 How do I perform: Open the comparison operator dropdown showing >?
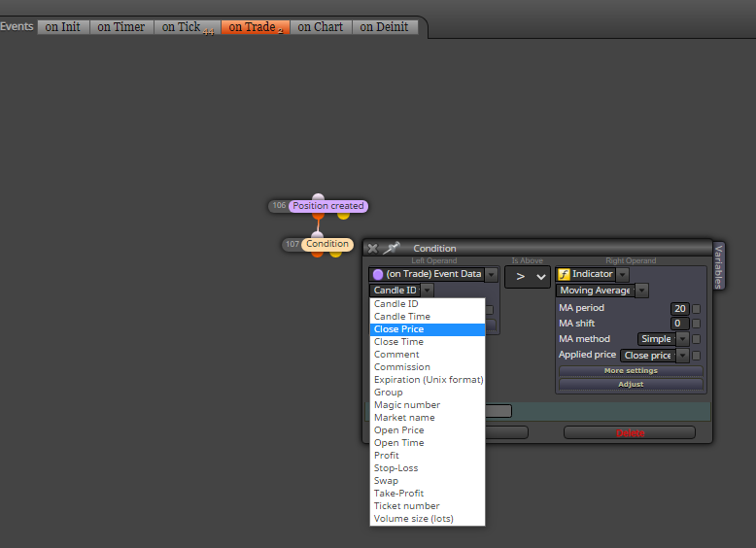528,277
